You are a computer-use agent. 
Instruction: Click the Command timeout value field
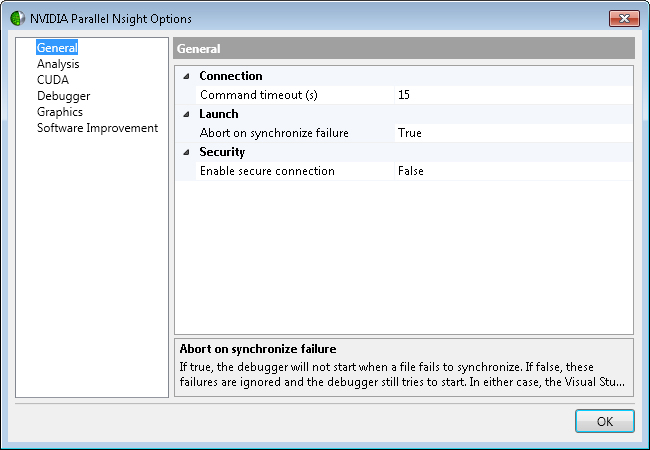click(x=512, y=95)
